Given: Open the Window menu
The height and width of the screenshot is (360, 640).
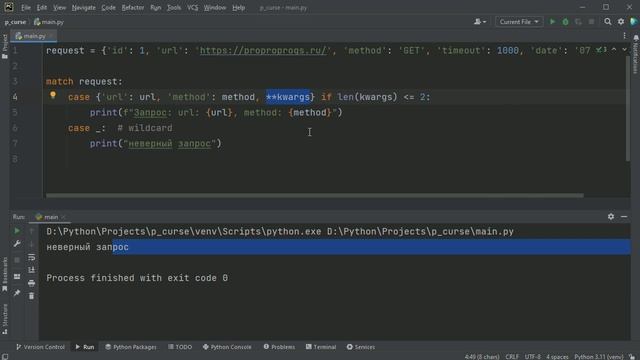Looking at the screenshot, I should pos(215,7).
